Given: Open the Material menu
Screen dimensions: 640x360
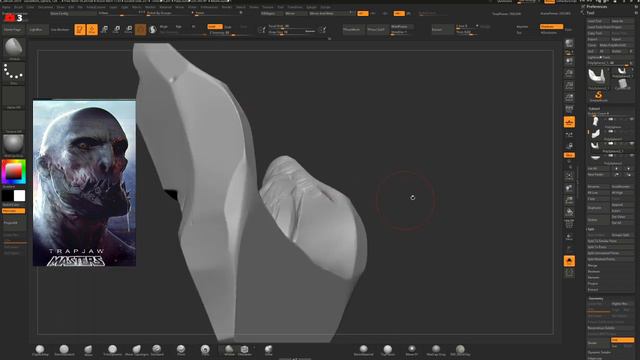Looking at the screenshot, I should 165,7.
